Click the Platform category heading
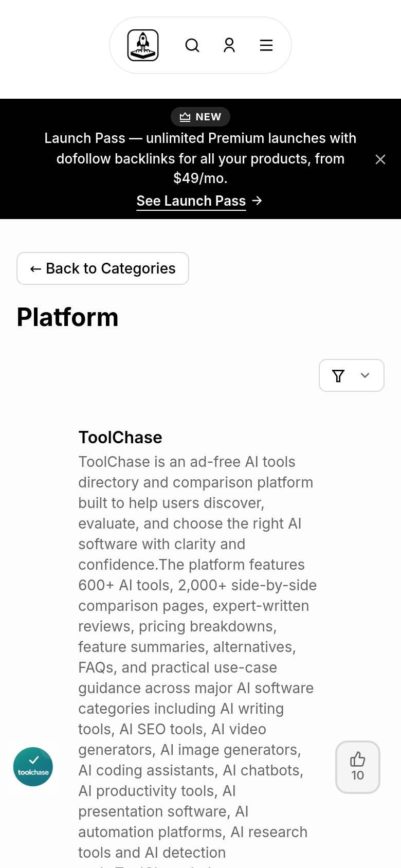Screen dimensions: 401x868 pos(67,317)
